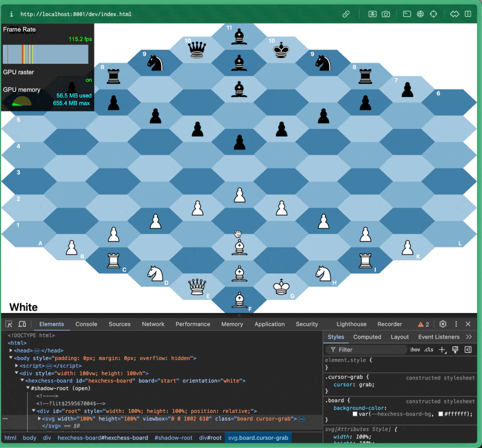Switch to the Elements tab
Screen dimensions: 482x448
(x=52, y=324)
